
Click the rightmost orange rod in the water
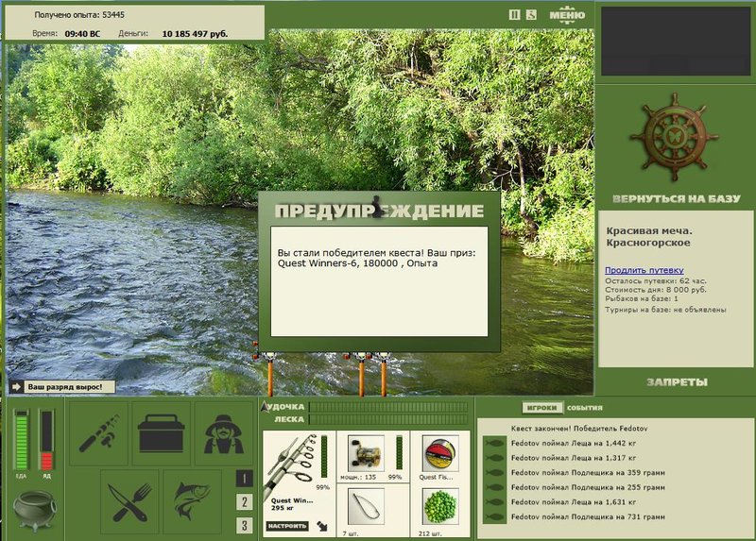[x=384, y=374]
